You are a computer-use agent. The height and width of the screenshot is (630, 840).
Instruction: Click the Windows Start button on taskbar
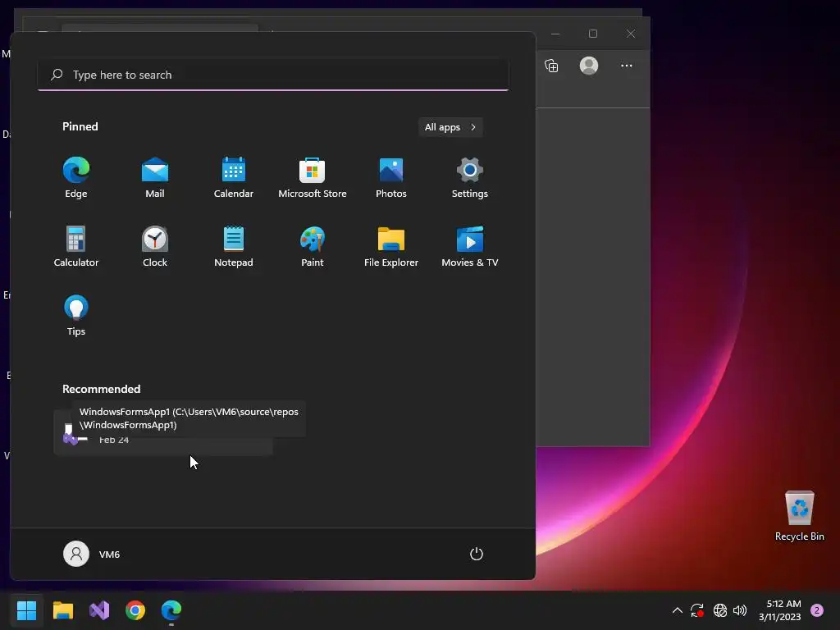point(26,610)
